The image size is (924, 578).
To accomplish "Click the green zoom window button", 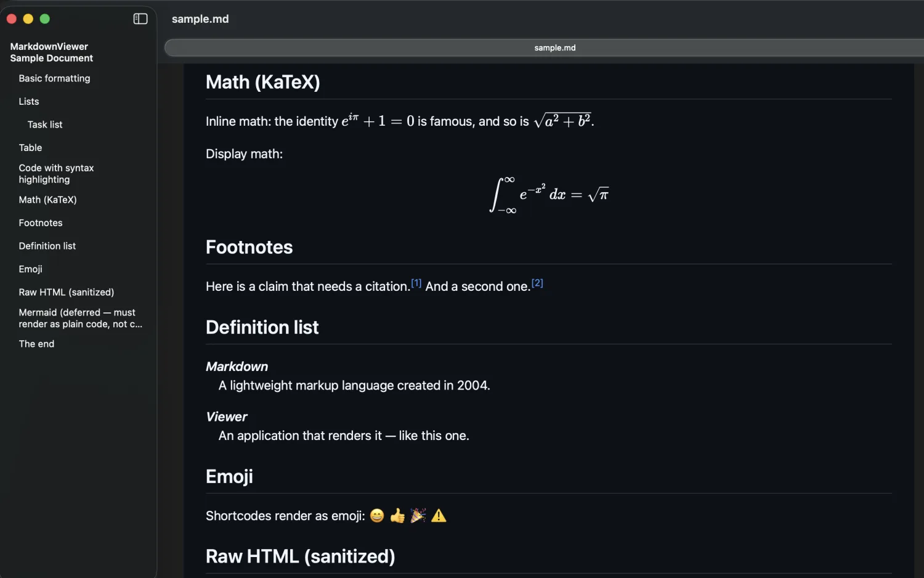I will (x=45, y=19).
